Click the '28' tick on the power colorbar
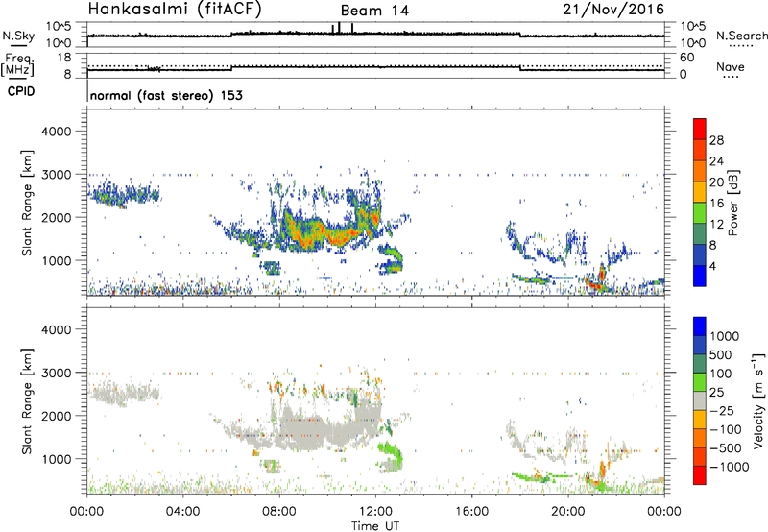This screenshot has height=532, width=768. click(716, 140)
